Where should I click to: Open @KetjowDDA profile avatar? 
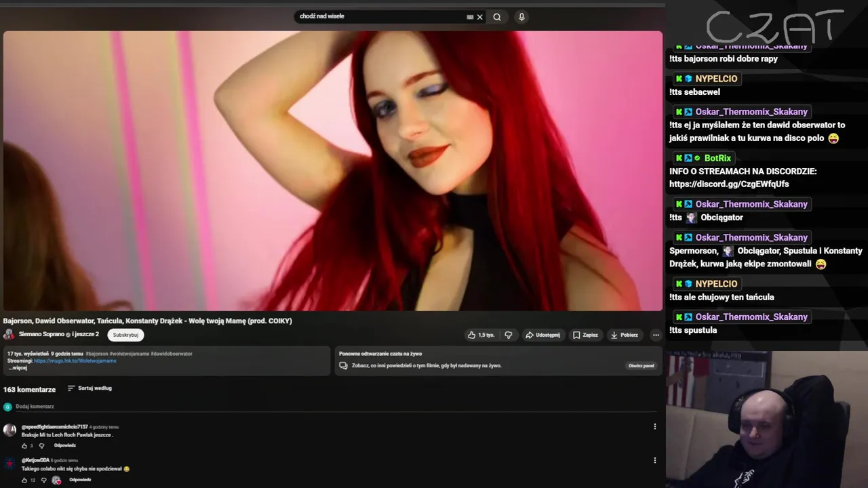pos(9,464)
